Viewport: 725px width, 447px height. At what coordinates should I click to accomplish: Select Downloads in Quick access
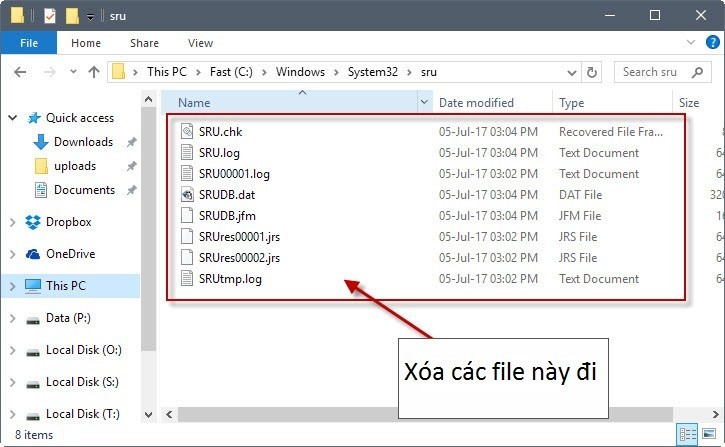83,142
